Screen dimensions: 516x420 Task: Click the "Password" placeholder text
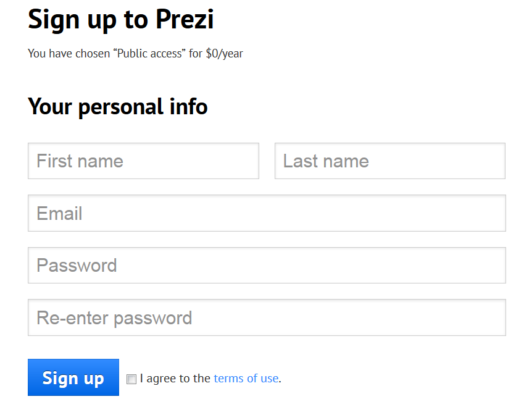[77, 266]
